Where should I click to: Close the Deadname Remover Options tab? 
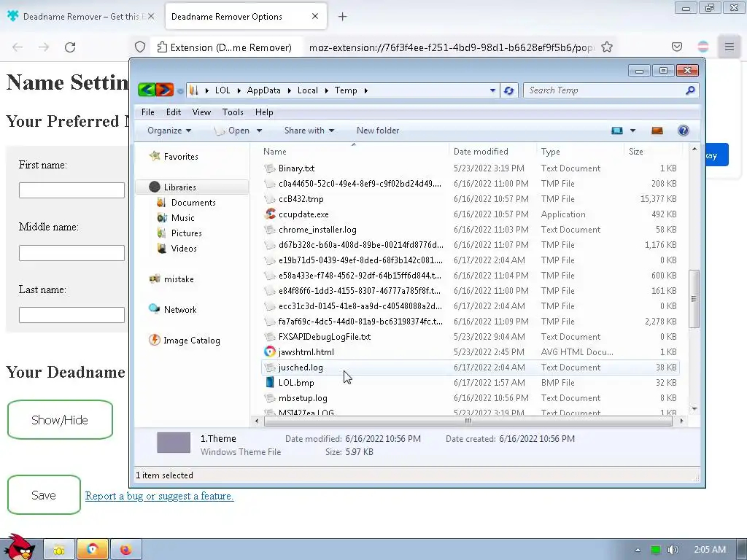[x=315, y=16]
